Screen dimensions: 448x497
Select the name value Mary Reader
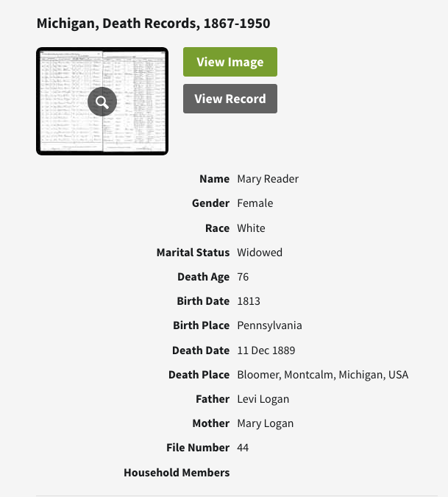(x=268, y=179)
